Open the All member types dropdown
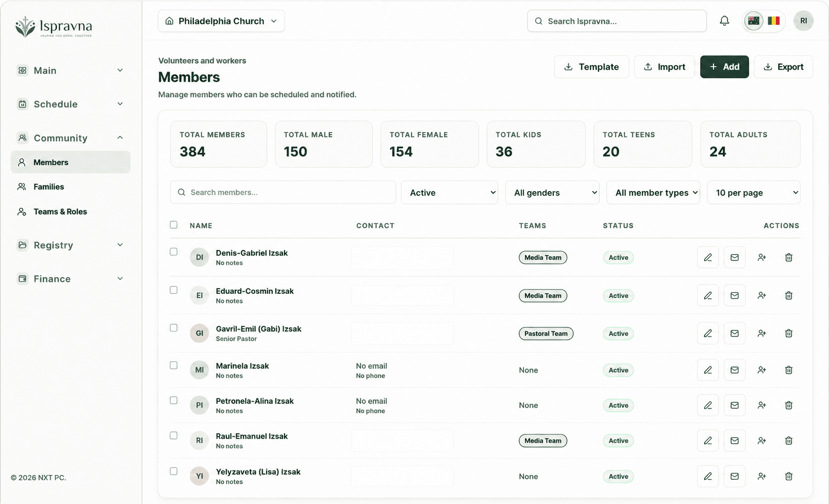 [653, 192]
